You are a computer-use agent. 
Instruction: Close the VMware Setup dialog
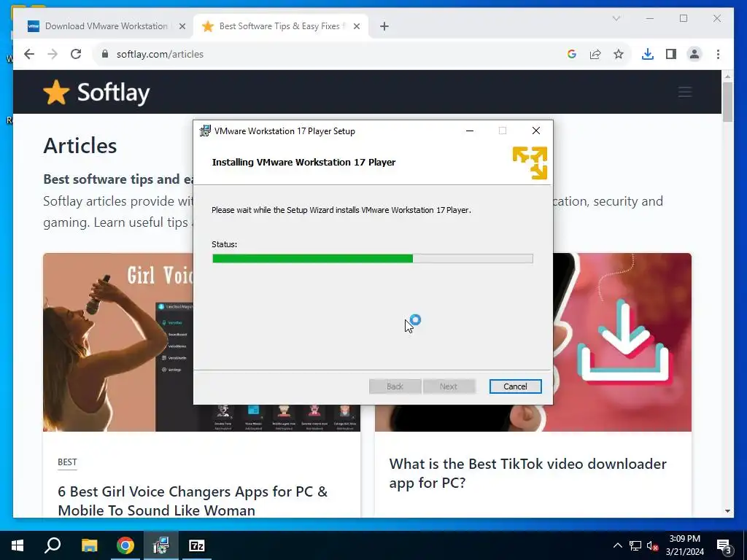tap(536, 131)
